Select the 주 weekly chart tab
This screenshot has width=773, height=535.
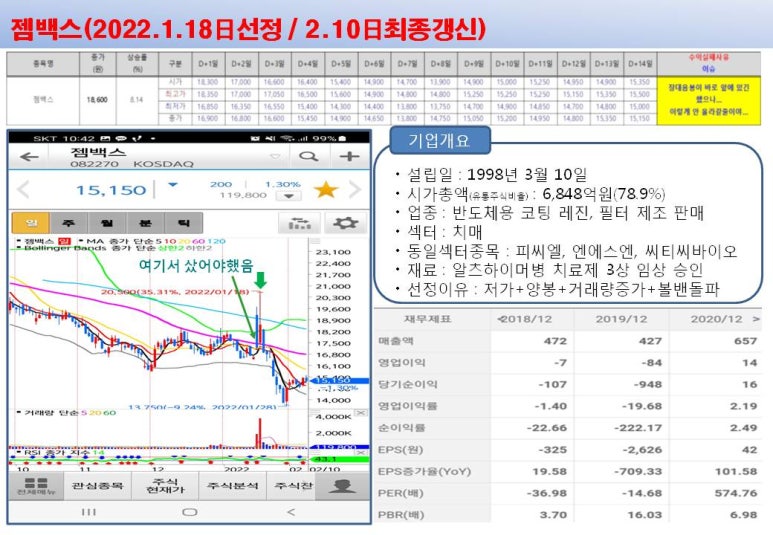(69, 223)
